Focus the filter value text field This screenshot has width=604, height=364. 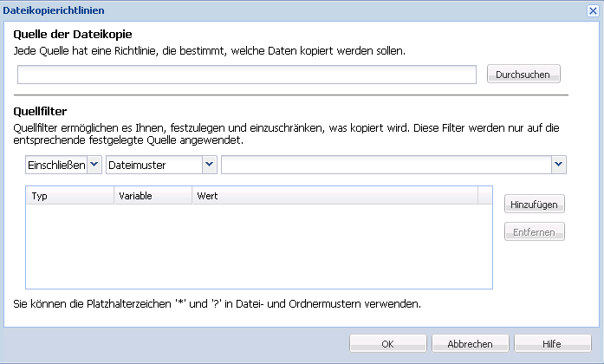click(x=386, y=165)
